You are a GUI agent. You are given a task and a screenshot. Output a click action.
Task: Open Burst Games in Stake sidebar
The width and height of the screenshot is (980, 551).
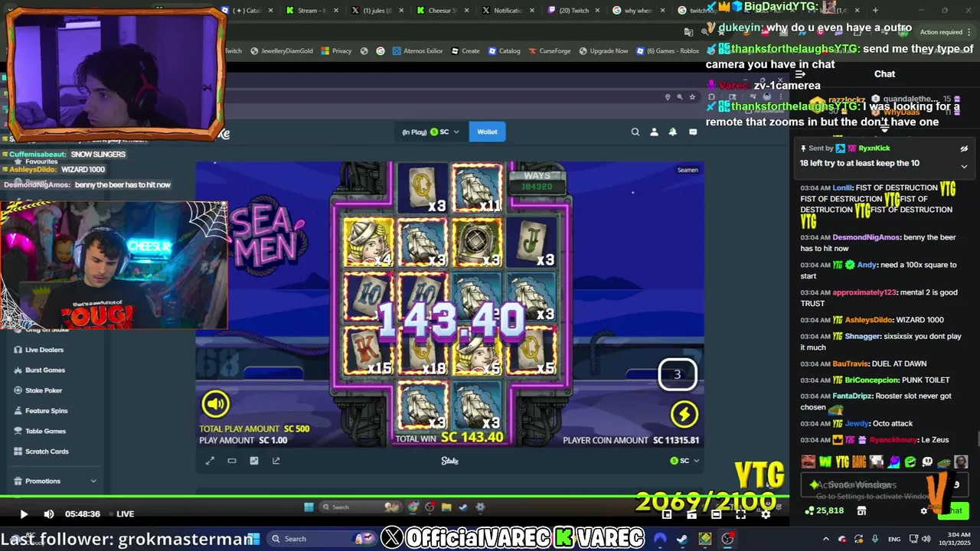(44, 370)
